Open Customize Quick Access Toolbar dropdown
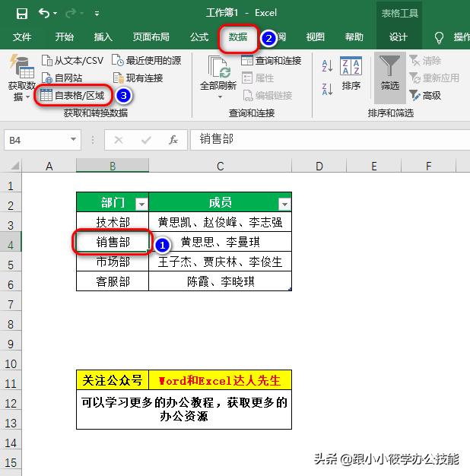470x476 pixels. 97,14
